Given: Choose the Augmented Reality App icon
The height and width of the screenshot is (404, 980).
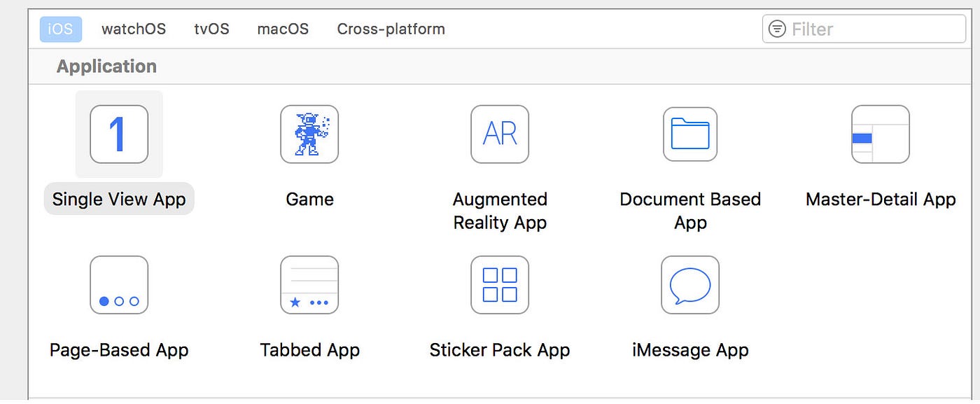Looking at the screenshot, I should point(500,134).
